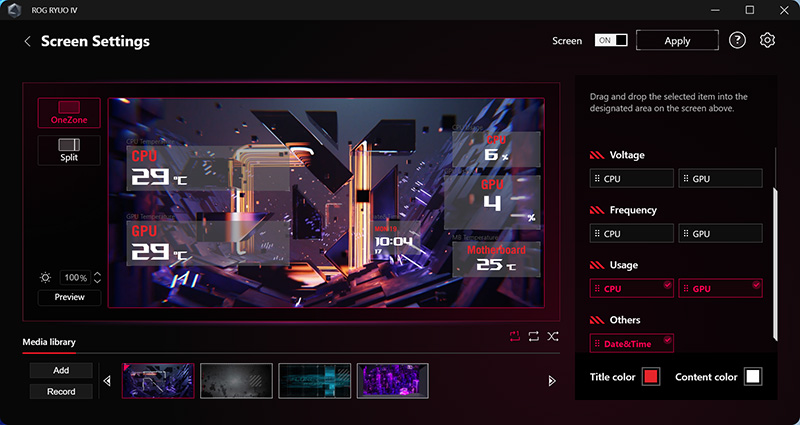Toggle the Screen ON switch
The height and width of the screenshot is (425, 800).
(x=611, y=40)
